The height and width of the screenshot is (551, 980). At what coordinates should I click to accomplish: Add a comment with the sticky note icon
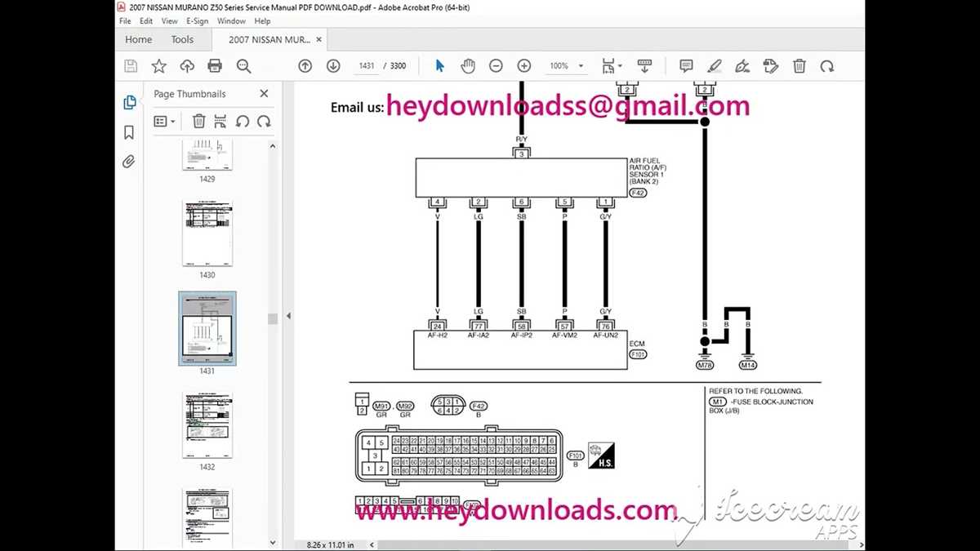(x=686, y=66)
